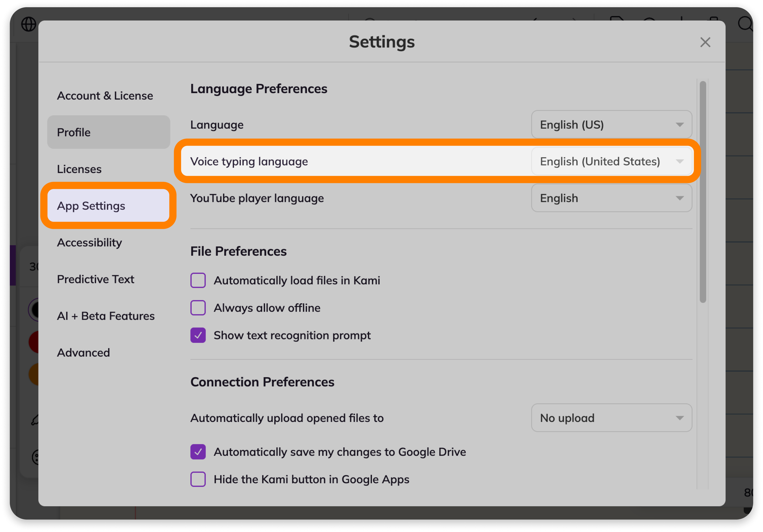Go to the Profile settings section
Image resolution: width=763 pixels, height=532 pixels.
tap(108, 132)
